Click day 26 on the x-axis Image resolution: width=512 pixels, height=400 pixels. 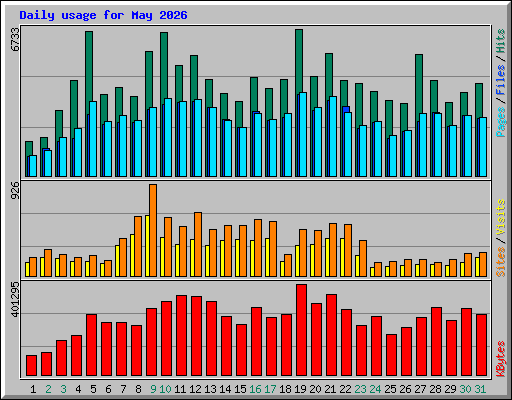click(405, 389)
